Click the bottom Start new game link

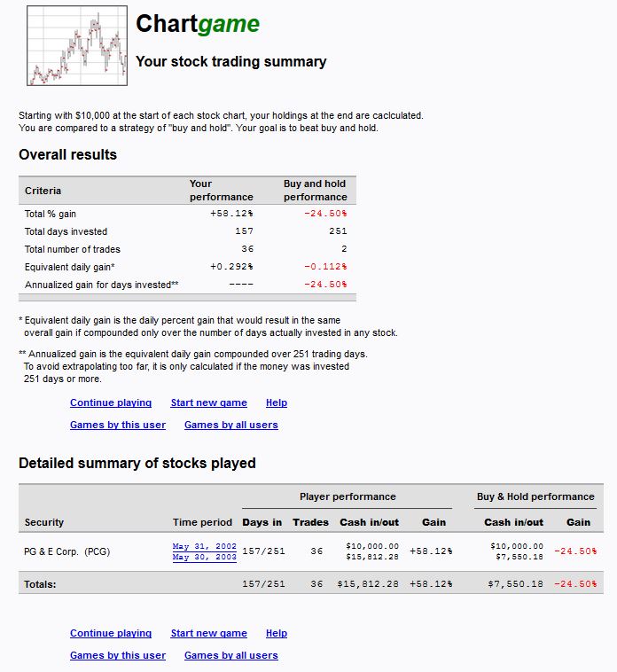tap(208, 633)
